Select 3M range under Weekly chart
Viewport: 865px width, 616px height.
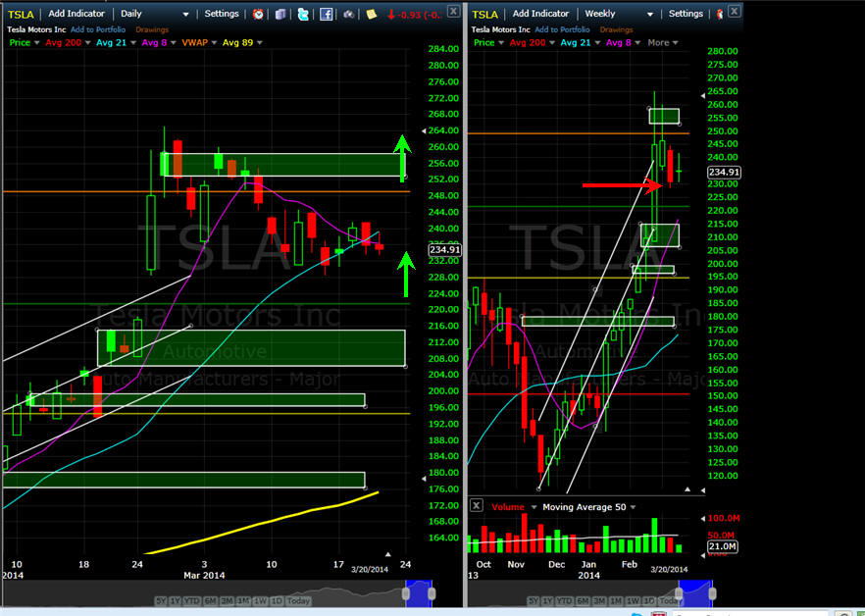[x=599, y=600]
